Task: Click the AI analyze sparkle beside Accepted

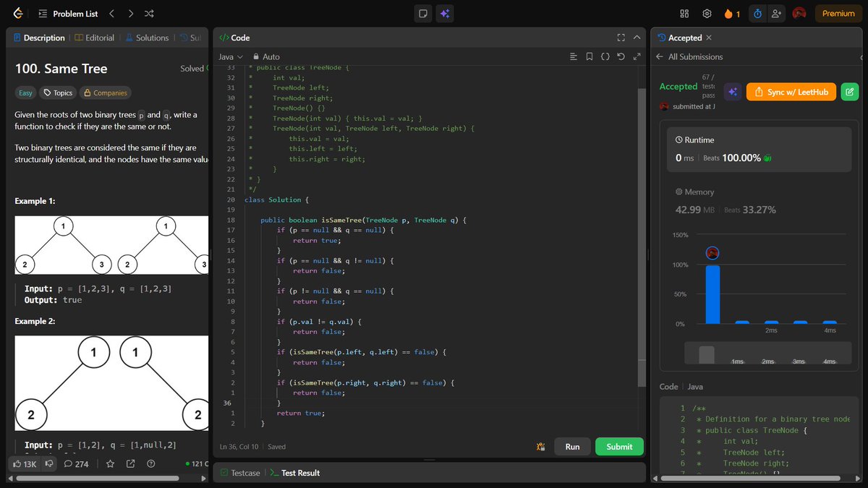Action: tap(732, 92)
